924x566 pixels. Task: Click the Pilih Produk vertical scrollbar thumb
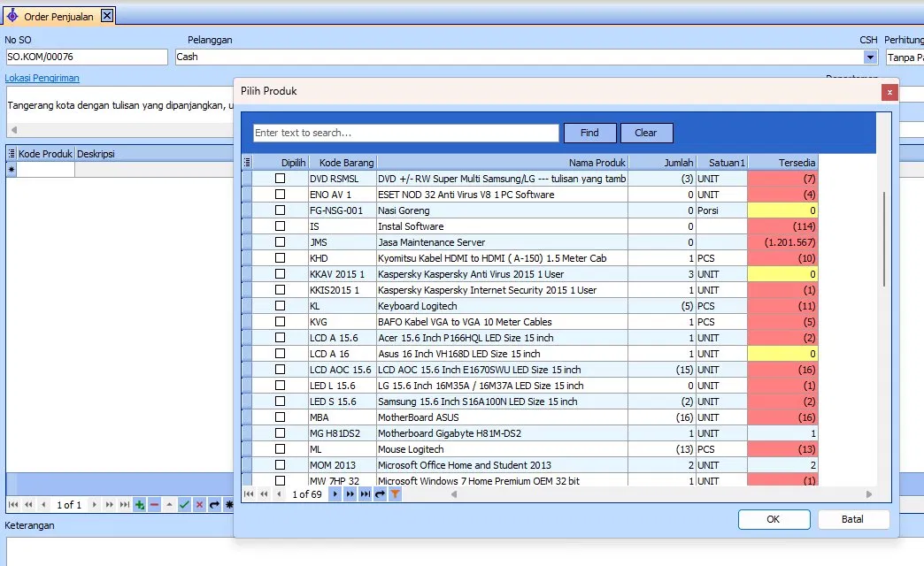pos(884,239)
